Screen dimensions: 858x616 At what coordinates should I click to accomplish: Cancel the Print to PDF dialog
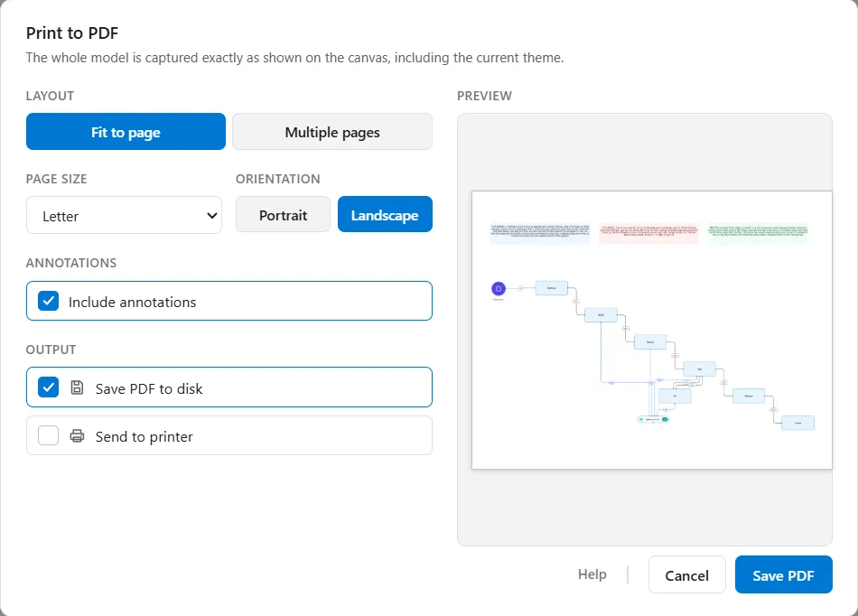pyautogui.click(x=686, y=575)
